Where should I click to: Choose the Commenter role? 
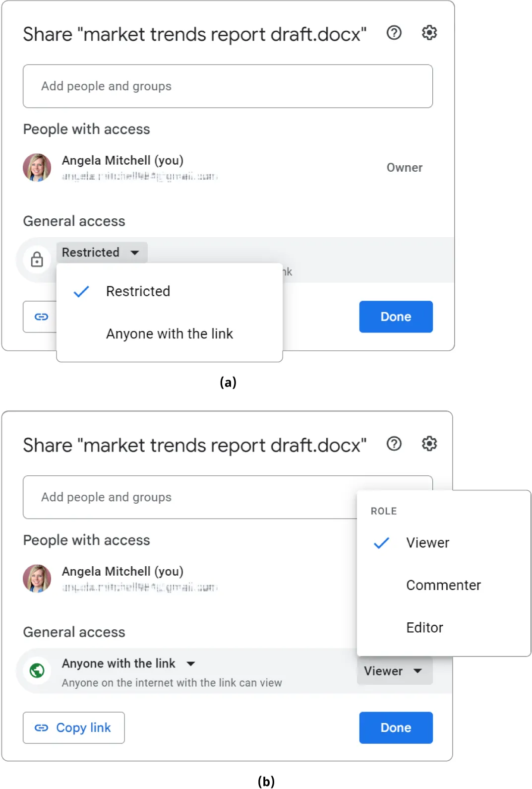443,586
